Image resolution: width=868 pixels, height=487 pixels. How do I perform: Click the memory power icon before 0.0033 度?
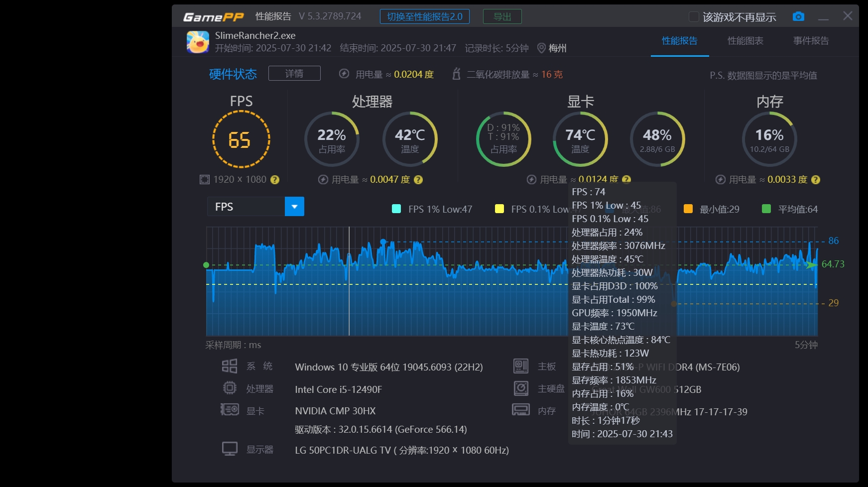click(x=721, y=180)
